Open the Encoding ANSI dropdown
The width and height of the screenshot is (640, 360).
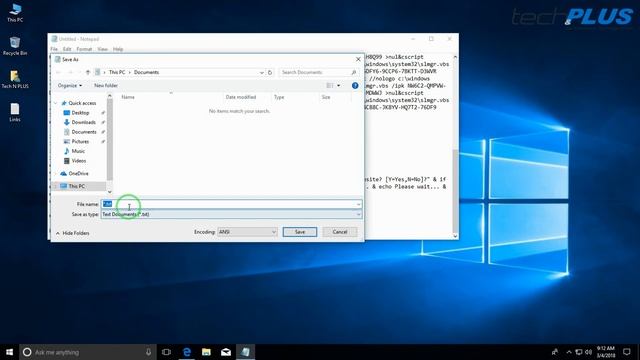click(247, 232)
